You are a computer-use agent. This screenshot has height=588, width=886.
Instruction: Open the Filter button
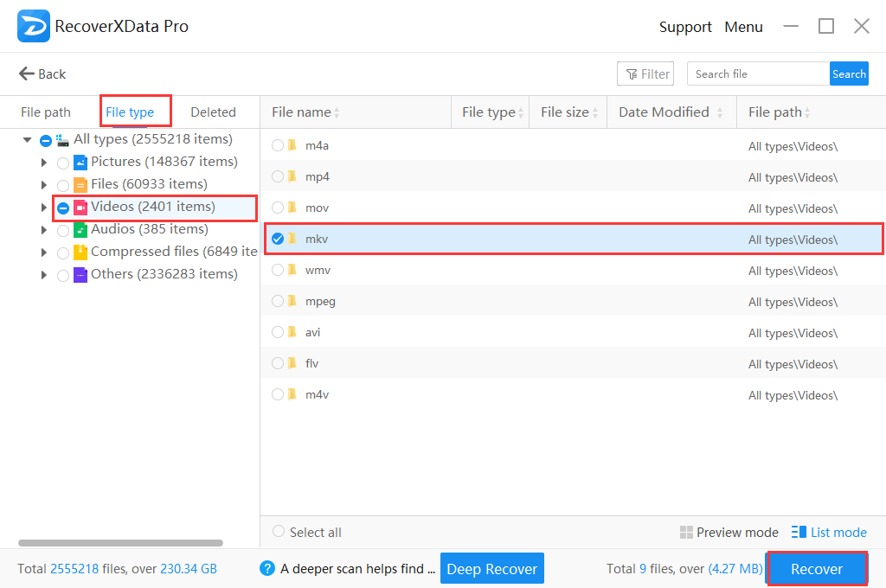click(645, 73)
